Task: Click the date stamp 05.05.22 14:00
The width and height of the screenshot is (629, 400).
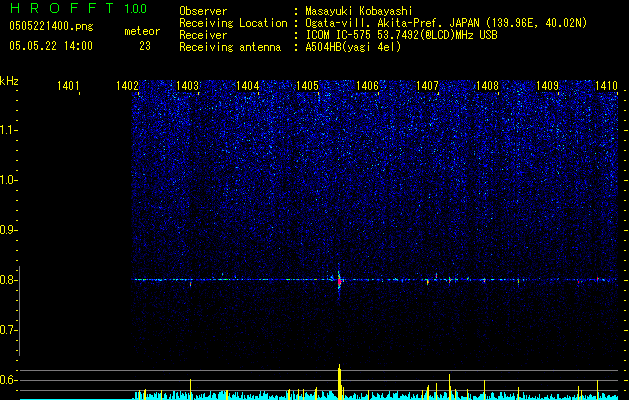Action: [x=51, y=46]
